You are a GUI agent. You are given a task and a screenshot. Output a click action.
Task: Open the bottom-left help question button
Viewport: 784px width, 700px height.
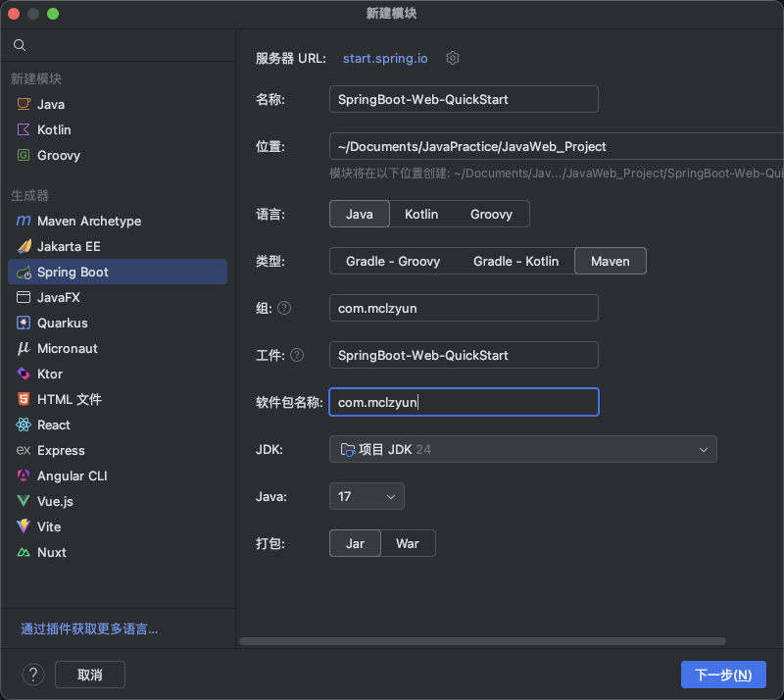click(33, 675)
